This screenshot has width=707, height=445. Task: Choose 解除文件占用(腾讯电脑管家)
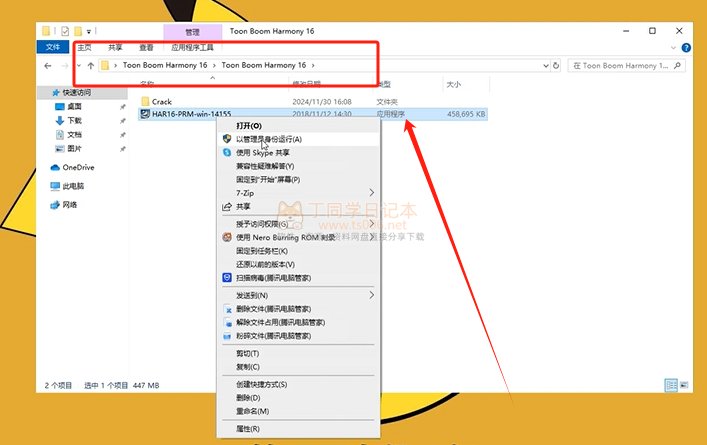(298, 322)
